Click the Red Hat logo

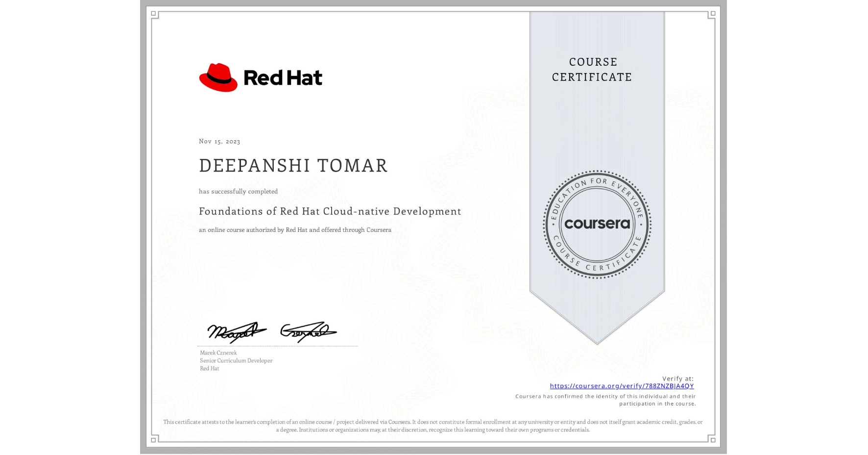pos(261,77)
